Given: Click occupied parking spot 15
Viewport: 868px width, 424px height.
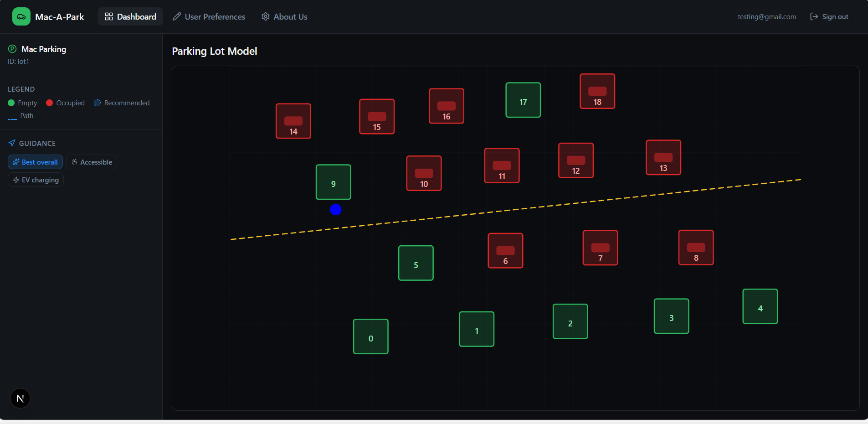Looking at the screenshot, I should point(377,116).
